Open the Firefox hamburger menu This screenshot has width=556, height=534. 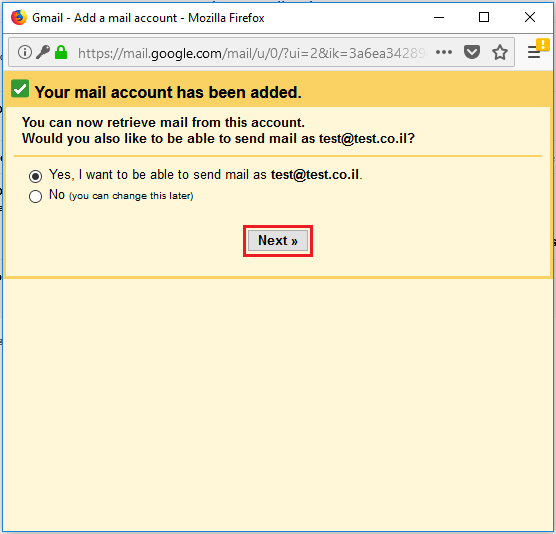pos(533,52)
